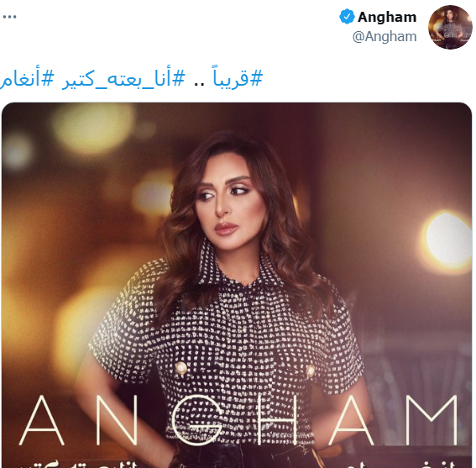Screen dimensions: 476x468
Task: Click the bright bokeh light on poster's right
Action: pyautogui.click(x=447, y=239)
